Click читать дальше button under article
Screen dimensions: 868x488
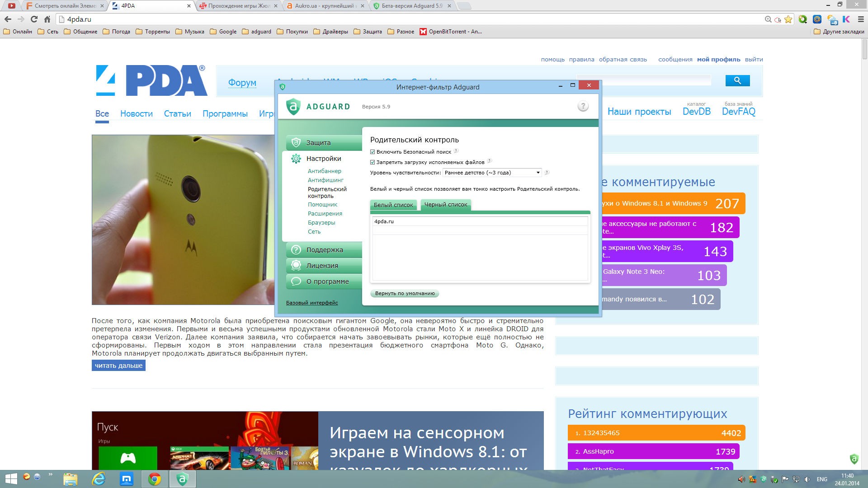coord(118,366)
